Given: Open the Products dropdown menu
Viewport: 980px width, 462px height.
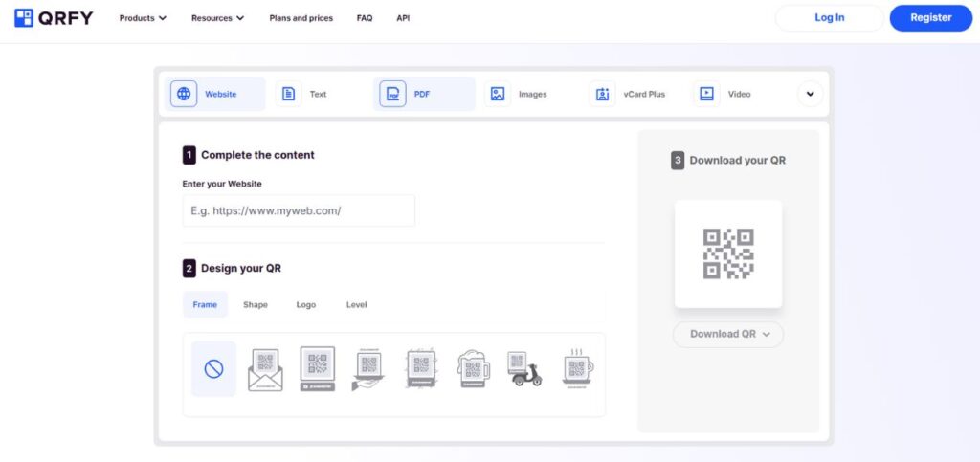Looking at the screenshot, I should coord(144,18).
